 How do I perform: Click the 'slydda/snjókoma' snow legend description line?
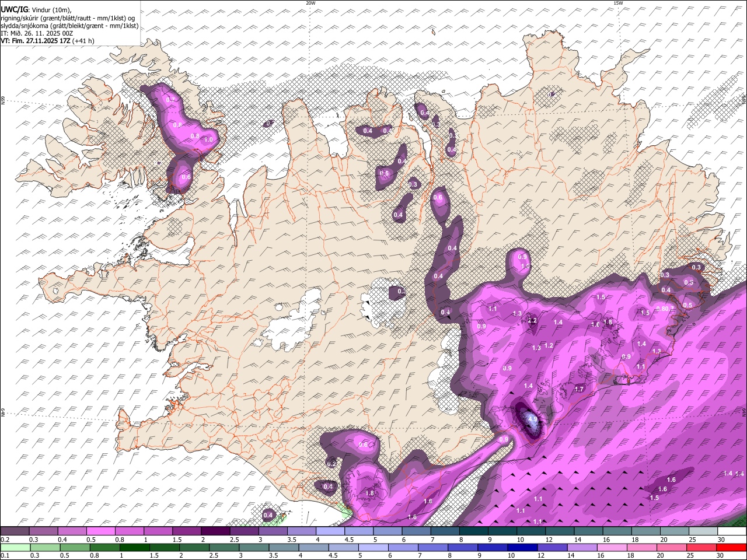tap(69, 26)
